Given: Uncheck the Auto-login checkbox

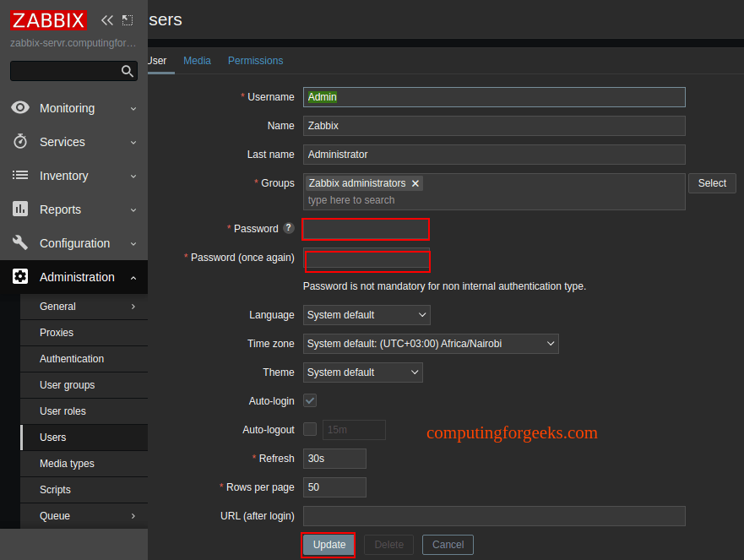Looking at the screenshot, I should click(310, 400).
